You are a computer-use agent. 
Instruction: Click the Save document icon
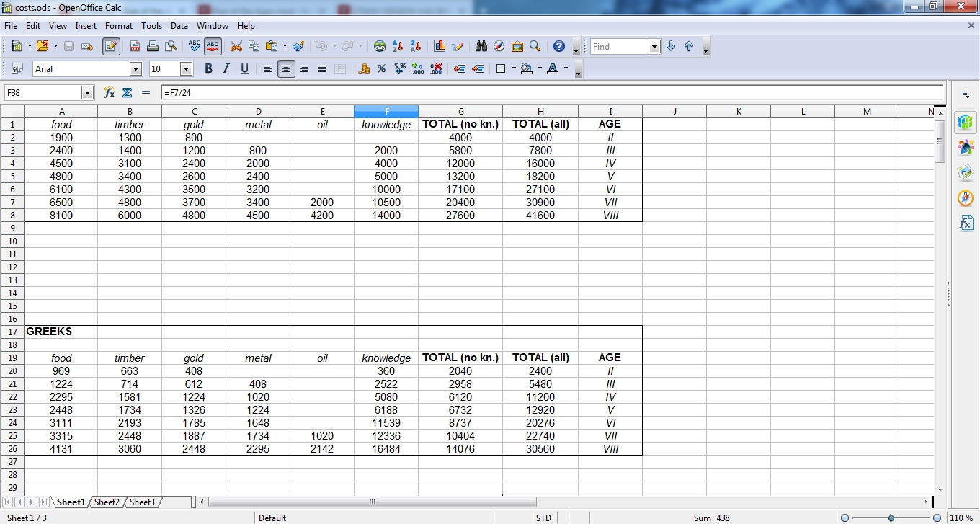(x=69, y=46)
